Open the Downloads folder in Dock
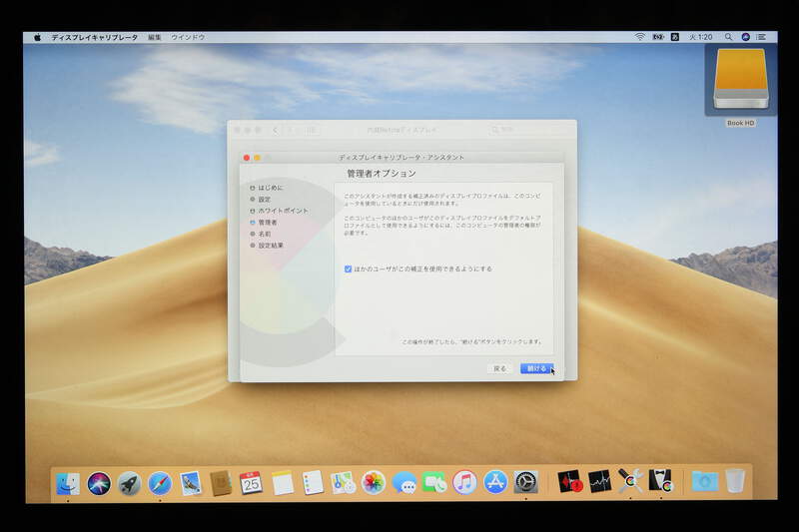Image resolution: width=799 pixels, height=532 pixels. click(705, 481)
